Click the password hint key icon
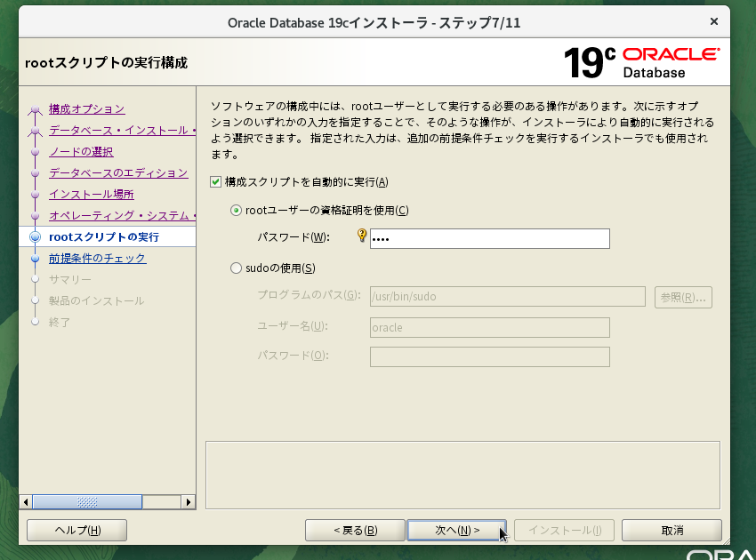Screen dimensions: 756x560 point(362,236)
